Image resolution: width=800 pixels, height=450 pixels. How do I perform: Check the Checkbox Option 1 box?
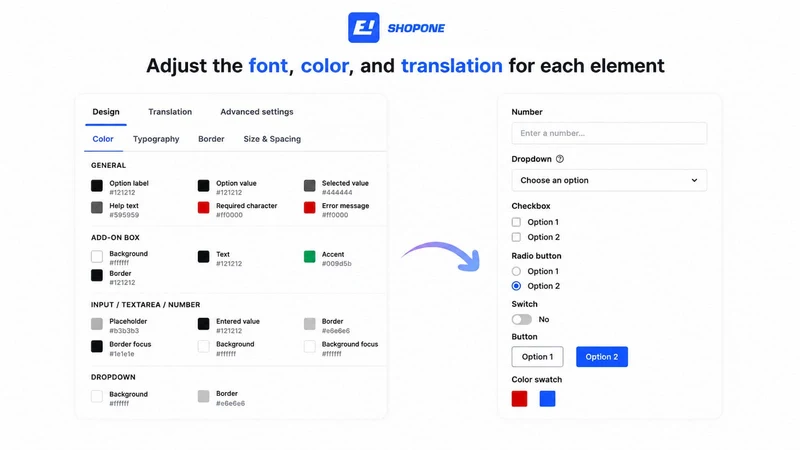tap(516, 222)
